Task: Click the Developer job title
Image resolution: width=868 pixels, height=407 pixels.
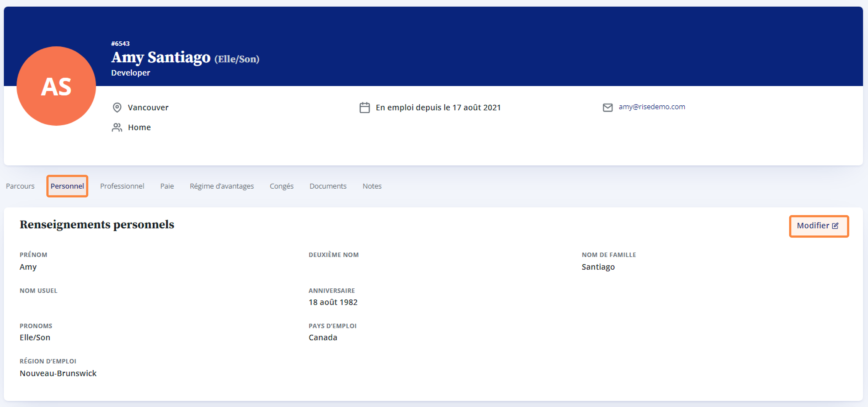Action: (x=131, y=73)
